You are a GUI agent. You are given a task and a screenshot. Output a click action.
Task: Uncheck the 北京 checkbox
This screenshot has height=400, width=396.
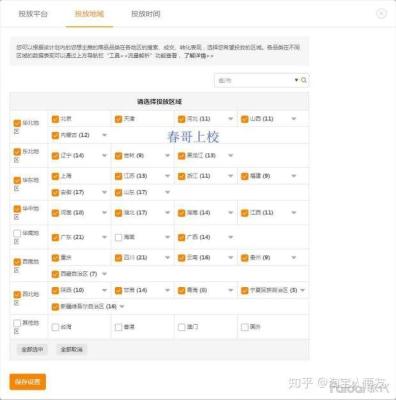point(55,119)
